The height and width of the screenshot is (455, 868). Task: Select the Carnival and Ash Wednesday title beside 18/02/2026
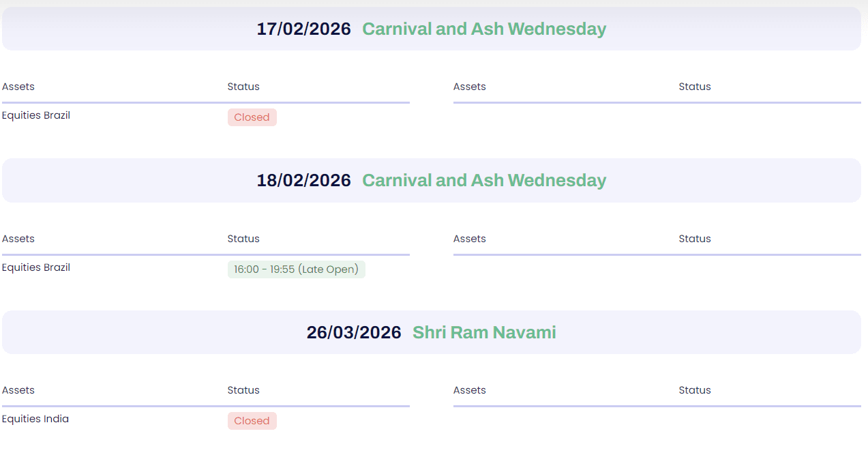pyautogui.click(x=483, y=180)
